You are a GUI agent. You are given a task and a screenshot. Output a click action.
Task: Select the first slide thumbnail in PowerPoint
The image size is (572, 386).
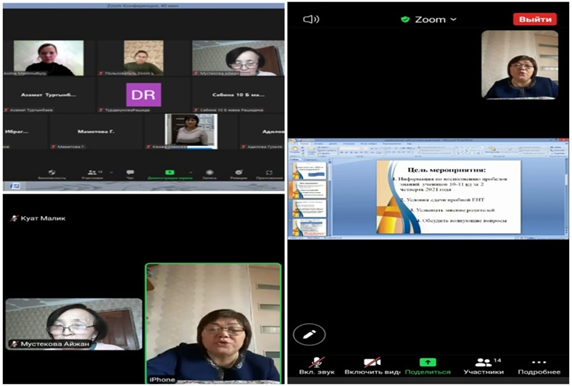308,170
